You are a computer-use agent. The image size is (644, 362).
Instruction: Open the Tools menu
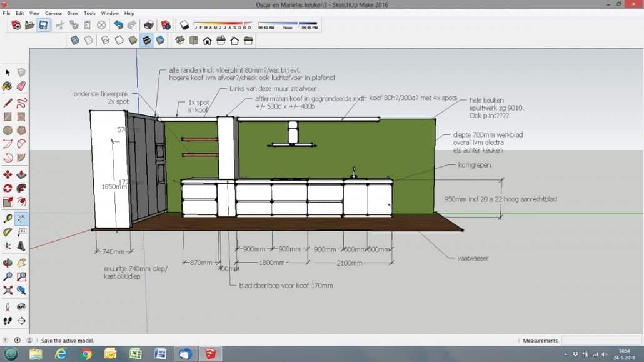pos(89,13)
